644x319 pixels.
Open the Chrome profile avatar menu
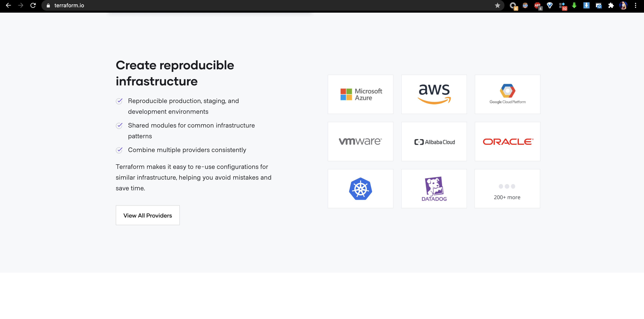[623, 6]
